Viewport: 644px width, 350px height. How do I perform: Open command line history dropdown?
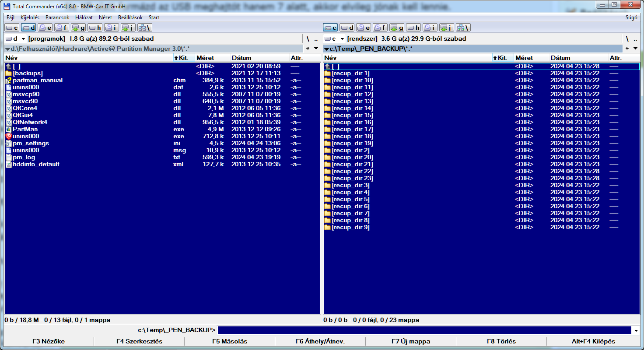click(636, 330)
